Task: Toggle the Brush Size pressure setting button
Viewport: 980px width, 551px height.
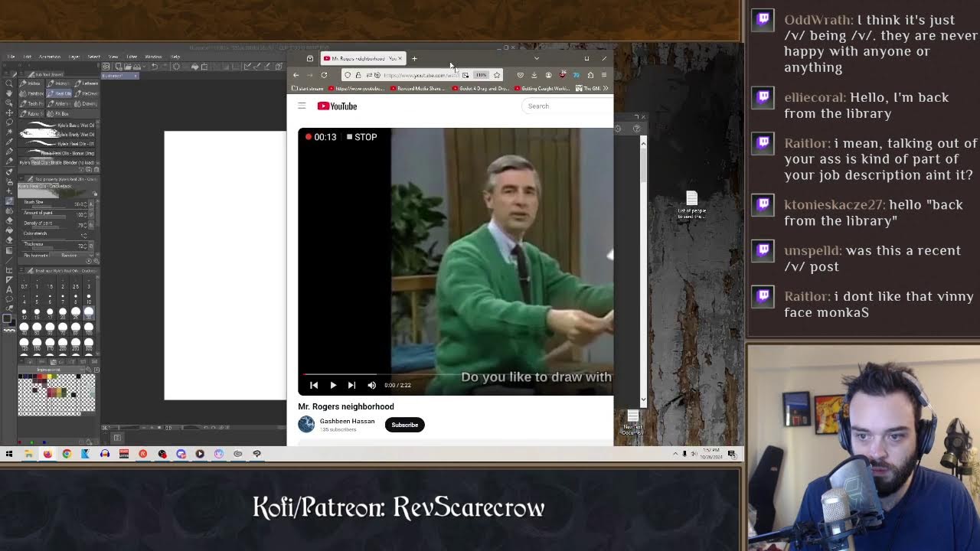Action: click(91, 204)
